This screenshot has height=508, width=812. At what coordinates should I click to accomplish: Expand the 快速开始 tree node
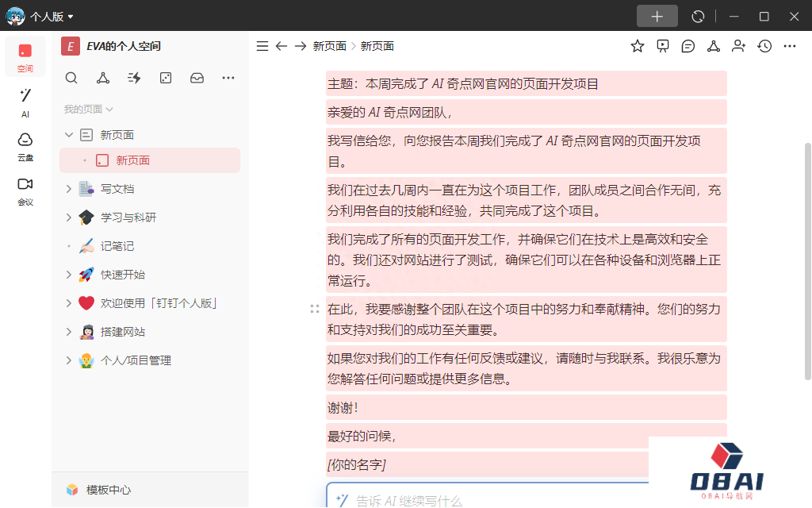[69, 274]
